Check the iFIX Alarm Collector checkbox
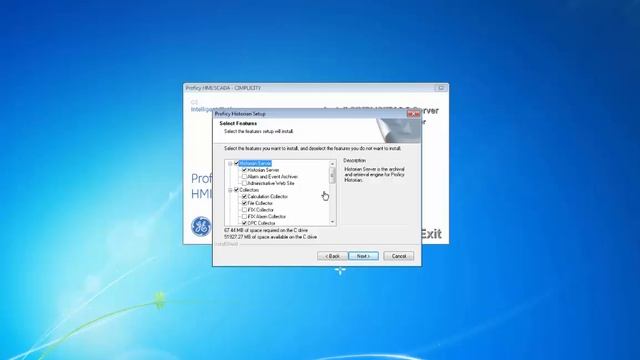This screenshot has width=640, height=360. (244, 216)
